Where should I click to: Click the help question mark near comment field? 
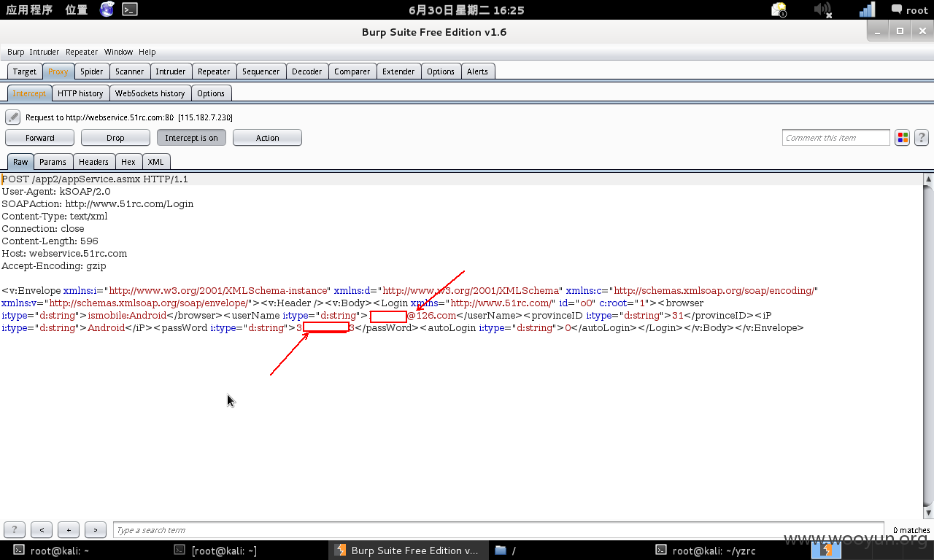922,138
